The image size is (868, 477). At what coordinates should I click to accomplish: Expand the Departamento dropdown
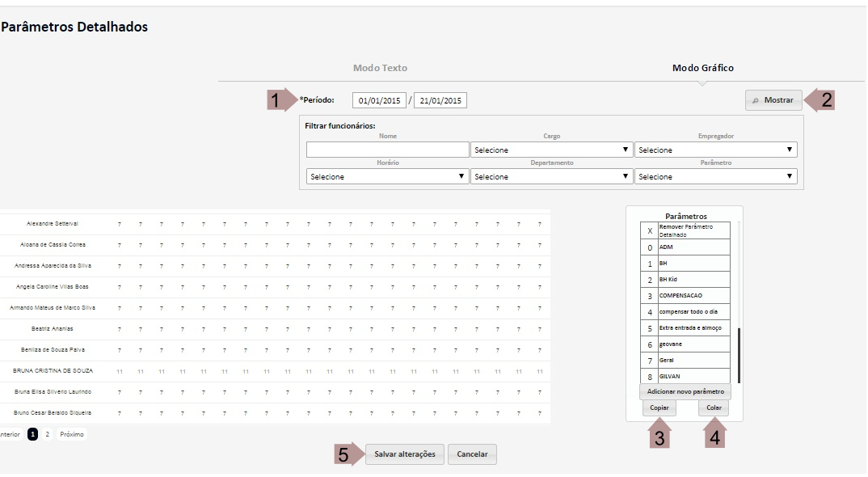click(551, 176)
